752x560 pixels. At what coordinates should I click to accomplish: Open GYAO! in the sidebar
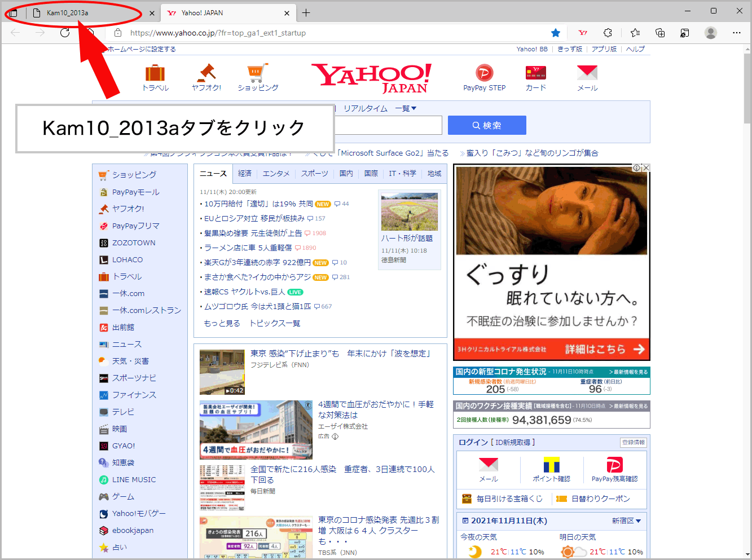click(x=124, y=446)
